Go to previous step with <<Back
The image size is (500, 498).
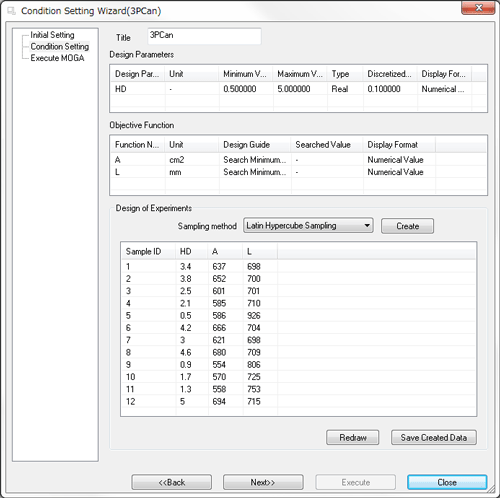click(172, 482)
